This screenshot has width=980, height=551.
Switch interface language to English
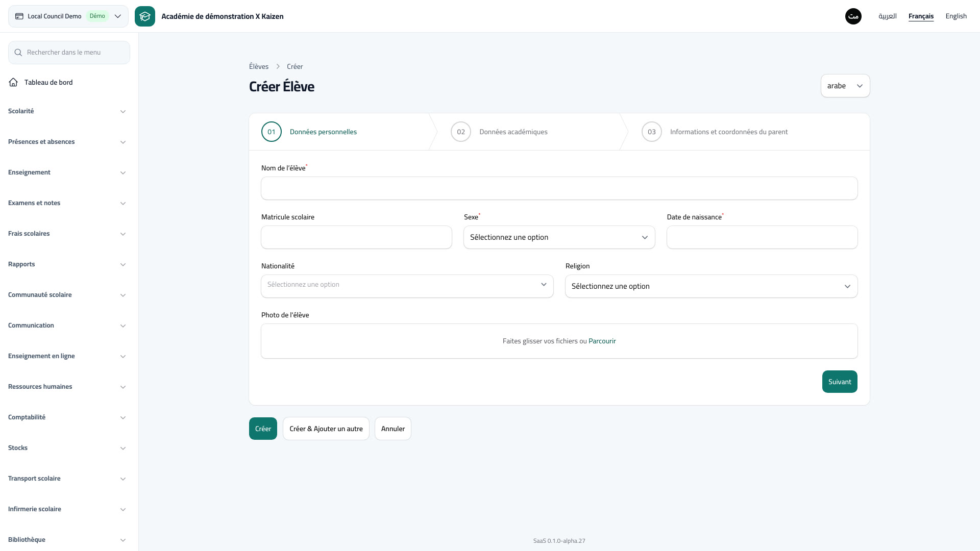coord(956,16)
